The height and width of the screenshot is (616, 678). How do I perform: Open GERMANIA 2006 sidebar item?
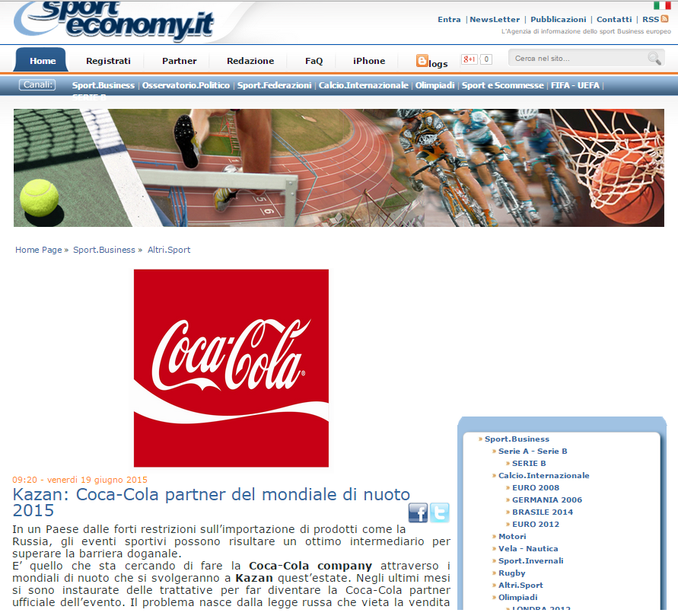click(x=547, y=500)
